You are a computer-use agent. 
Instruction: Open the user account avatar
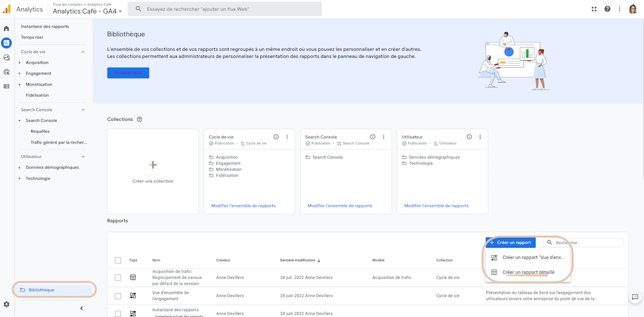click(x=633, y=9)
